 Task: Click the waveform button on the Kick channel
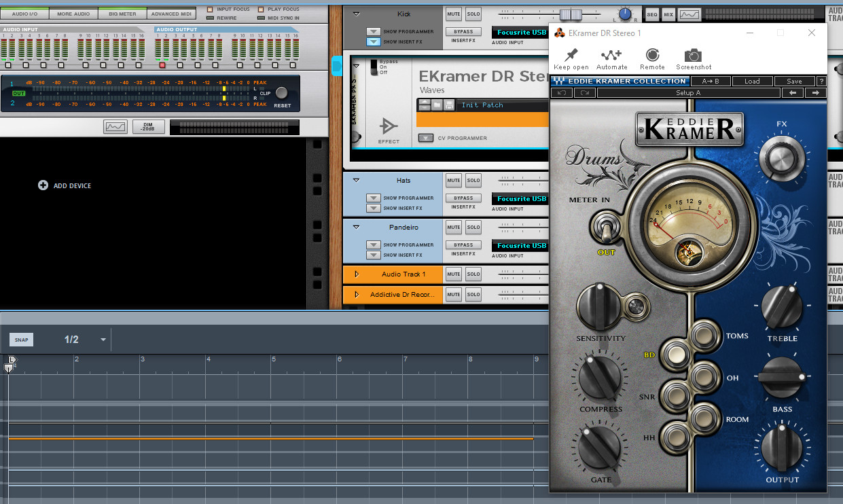(x=689, y=14)
